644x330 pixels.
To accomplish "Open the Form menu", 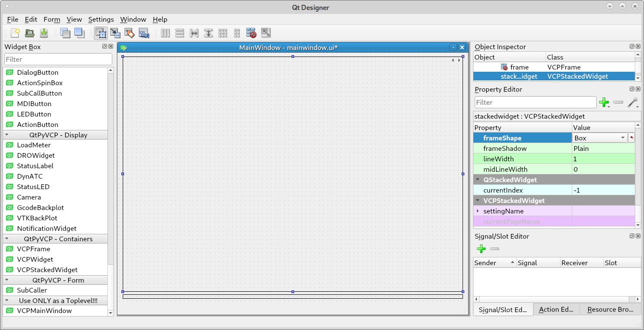I will click(52, 19).
